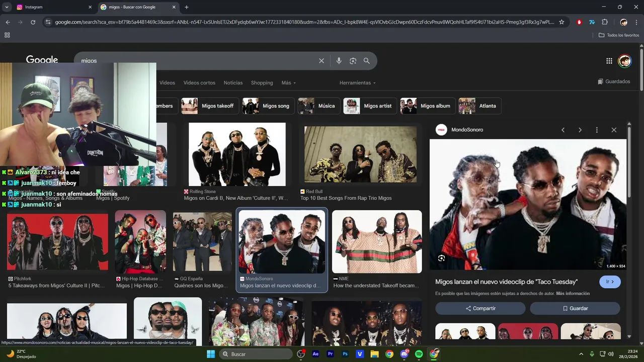Go back to the previous page
The image size is (644, 362).
point(8,22)
